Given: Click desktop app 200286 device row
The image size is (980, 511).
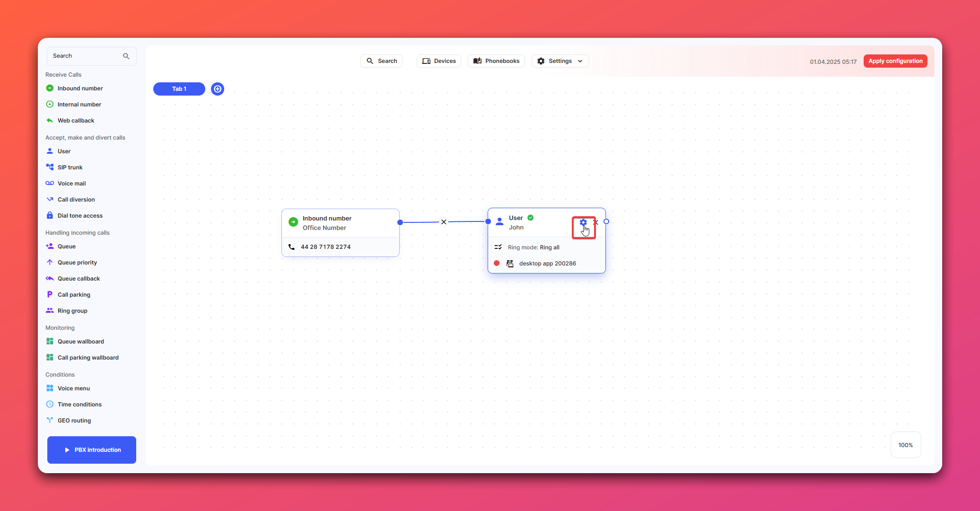Looking at the screenshot, I should tap(547, 264).
